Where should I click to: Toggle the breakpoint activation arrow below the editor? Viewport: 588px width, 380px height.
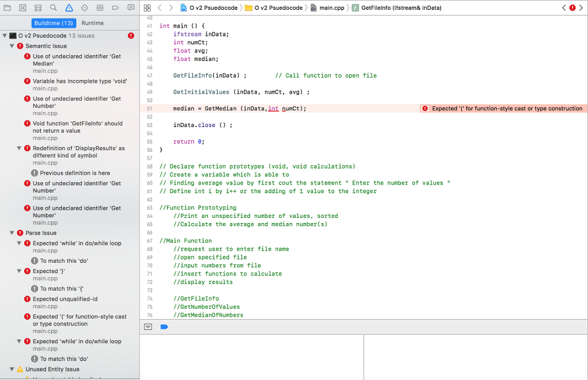163,327
